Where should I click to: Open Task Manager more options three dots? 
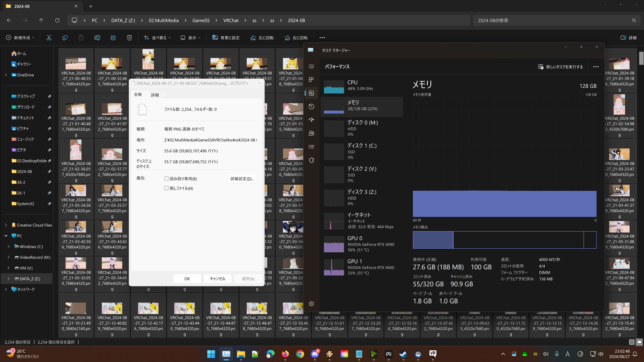tap(596, 67)
